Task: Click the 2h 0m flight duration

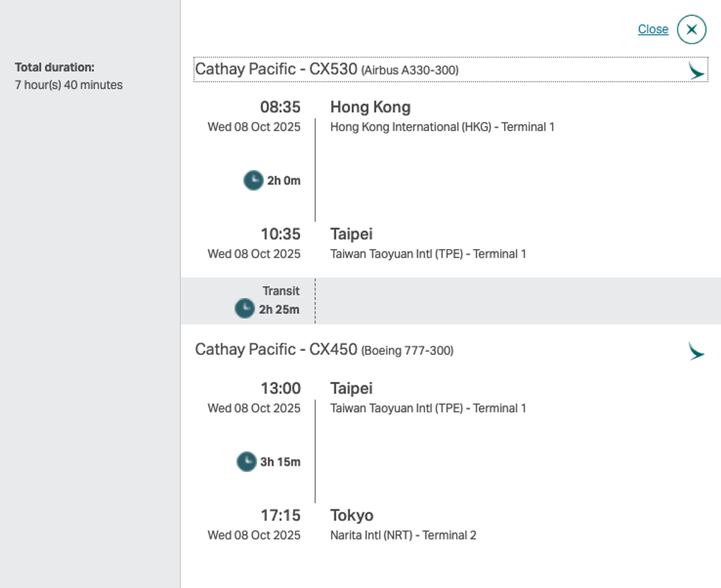Action: [x=284, y=181]
